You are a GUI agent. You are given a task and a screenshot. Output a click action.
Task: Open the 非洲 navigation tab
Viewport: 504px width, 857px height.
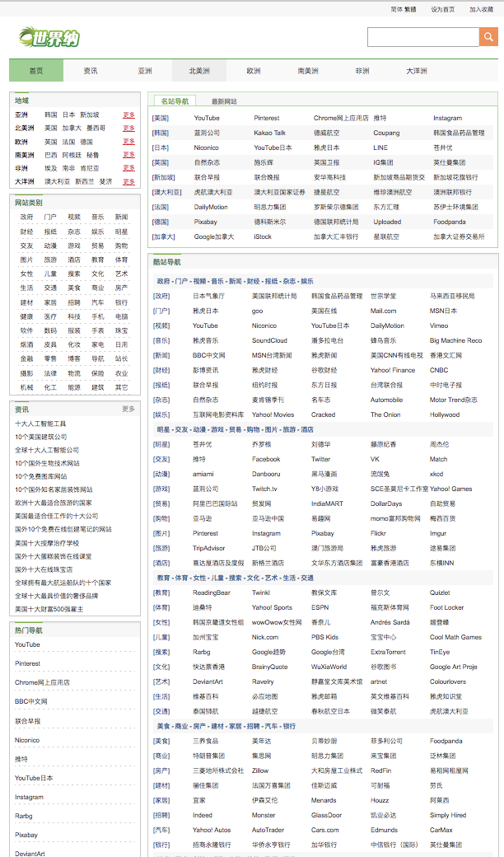(362, 71)
